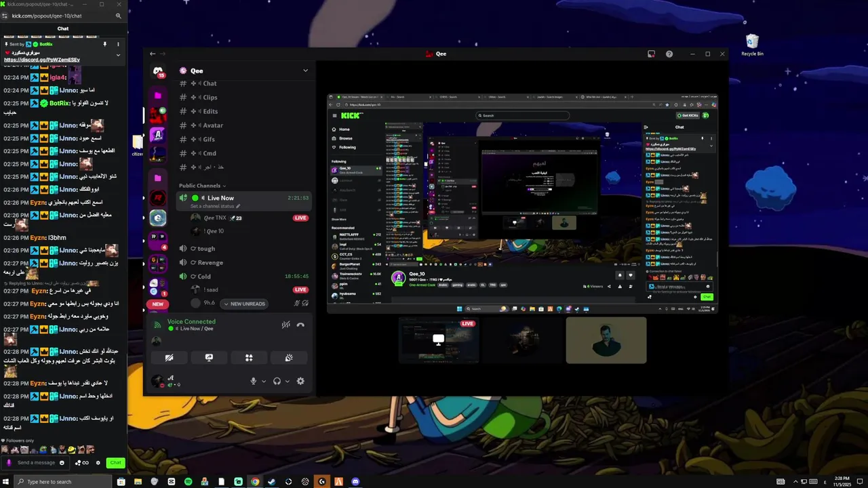868x488 pixels.
Task: Click the Discord back navigation arrow
Action: [x=153, y=54]
